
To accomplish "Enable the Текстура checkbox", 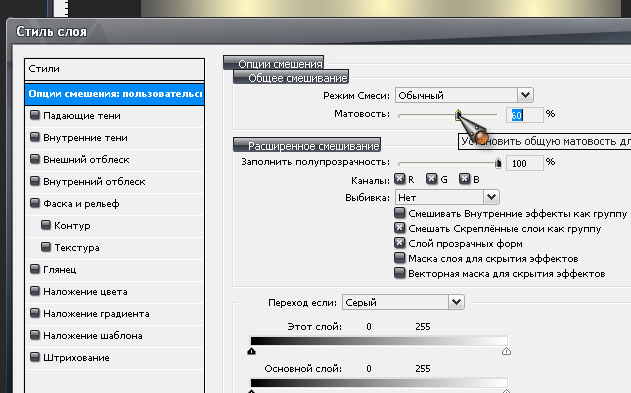I will point(46,247).
